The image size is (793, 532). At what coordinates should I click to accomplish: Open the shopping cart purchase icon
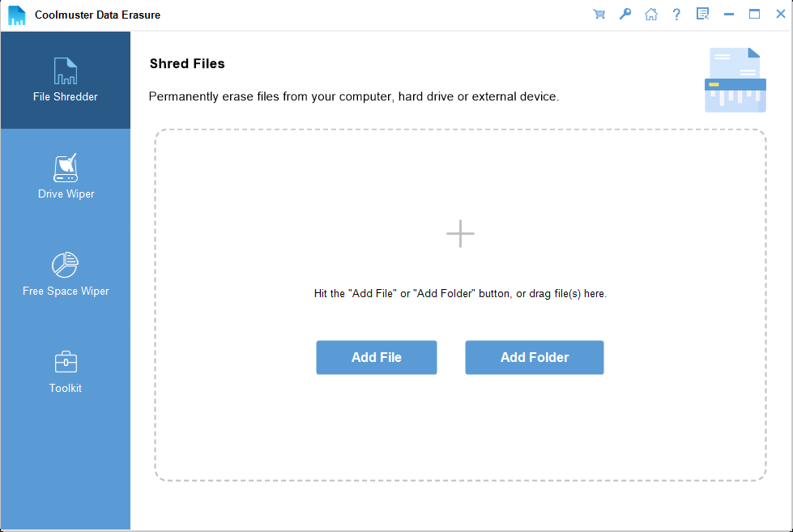pyautogui.click(x=599, y=14)
